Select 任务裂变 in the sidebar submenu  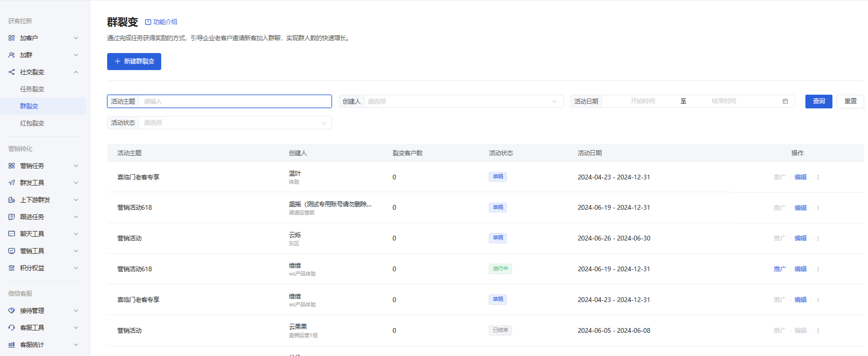(x=32, y=89)
